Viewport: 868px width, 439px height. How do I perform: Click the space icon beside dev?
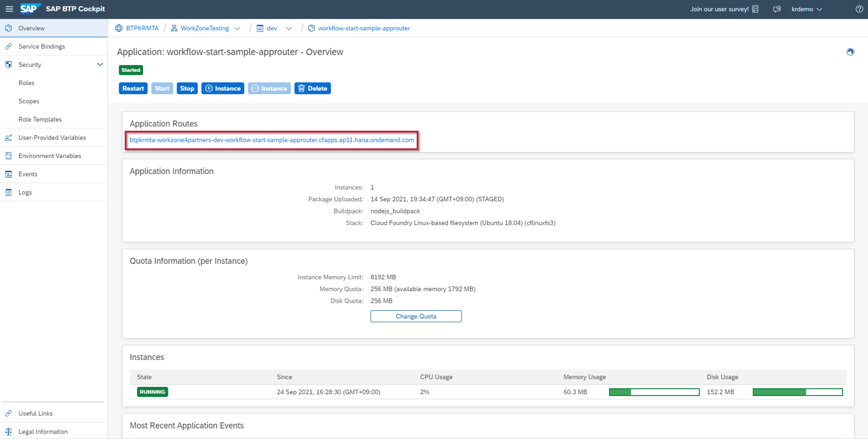click(260, 28)
